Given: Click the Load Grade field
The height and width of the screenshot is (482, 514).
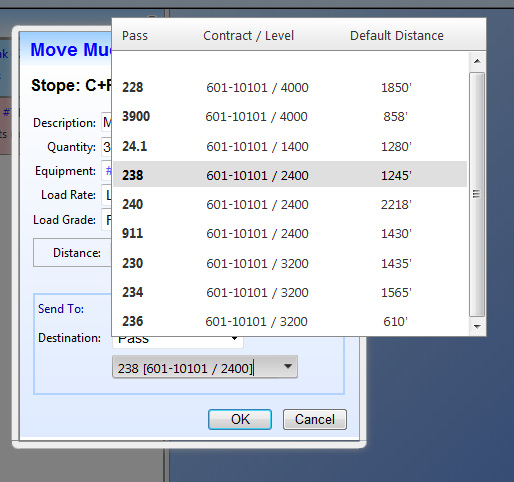Looking at the screenshot, I should tap(107, 220).
